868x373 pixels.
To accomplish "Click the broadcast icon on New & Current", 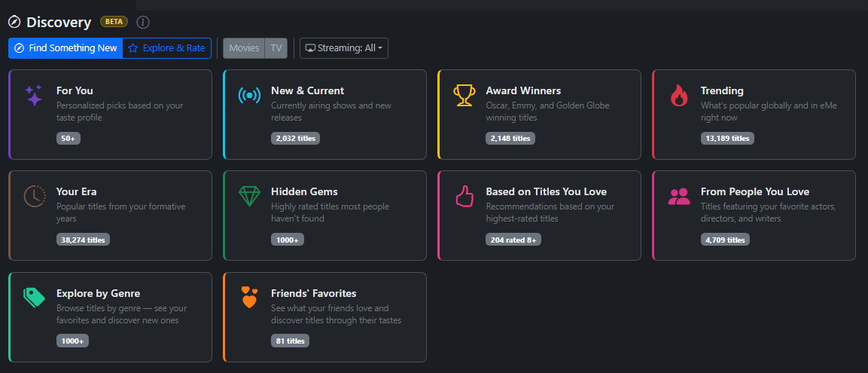I will (249, 96).
